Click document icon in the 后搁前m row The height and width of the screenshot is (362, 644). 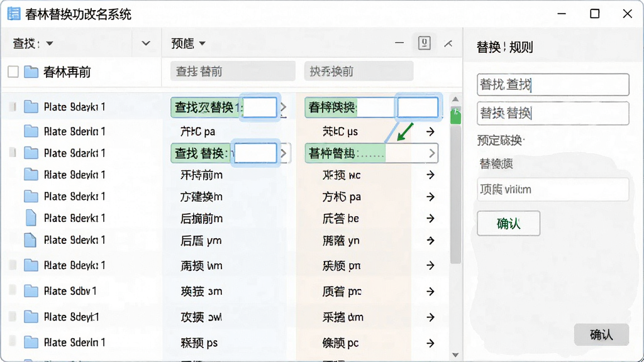(31, 218)
